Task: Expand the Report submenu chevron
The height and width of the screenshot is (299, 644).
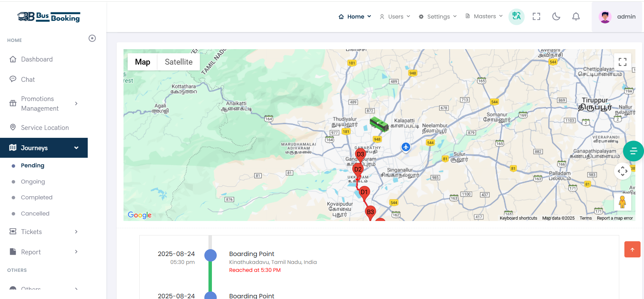Action: point(76,252)
